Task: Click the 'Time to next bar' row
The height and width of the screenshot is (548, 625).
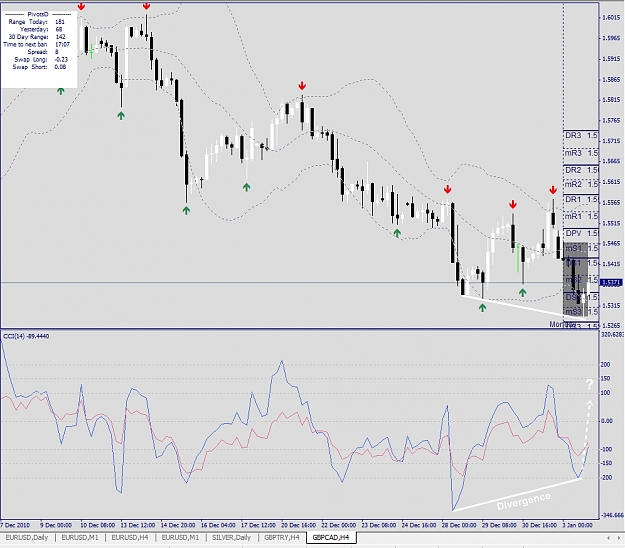Action: point(36,44)
